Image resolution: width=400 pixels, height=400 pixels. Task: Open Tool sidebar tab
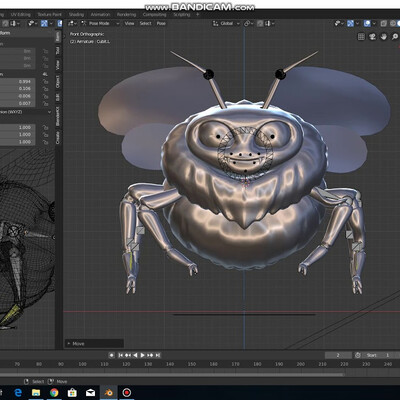click(58, 50)
